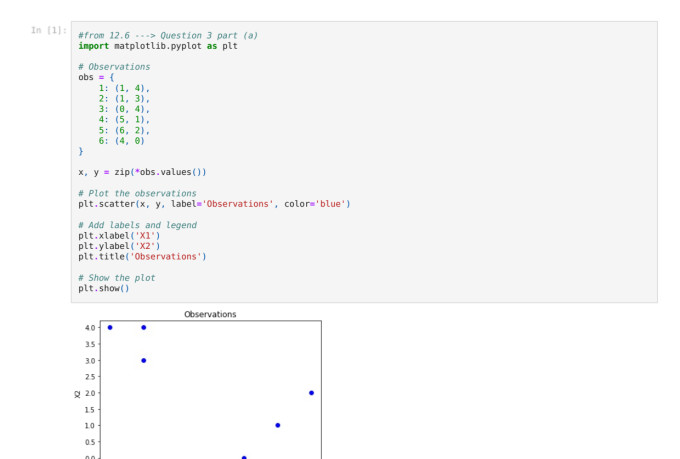Click the 'obs = {' line
Screen dimensions: 680x459
[96, 77]
